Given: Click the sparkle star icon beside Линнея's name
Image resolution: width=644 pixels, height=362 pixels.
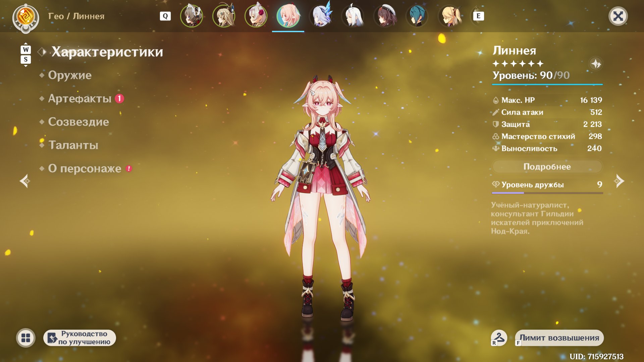Looking at the screenshot, I should [x=596, y=64].
